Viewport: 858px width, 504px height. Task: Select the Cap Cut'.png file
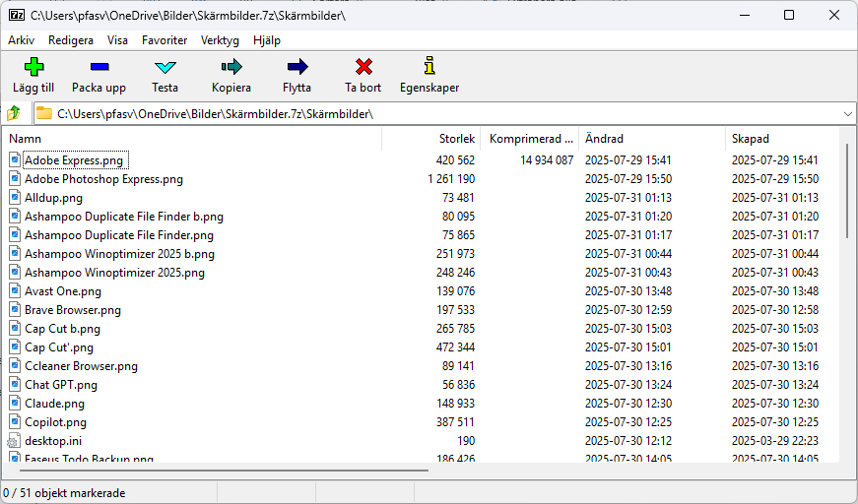tap(59, 346)
